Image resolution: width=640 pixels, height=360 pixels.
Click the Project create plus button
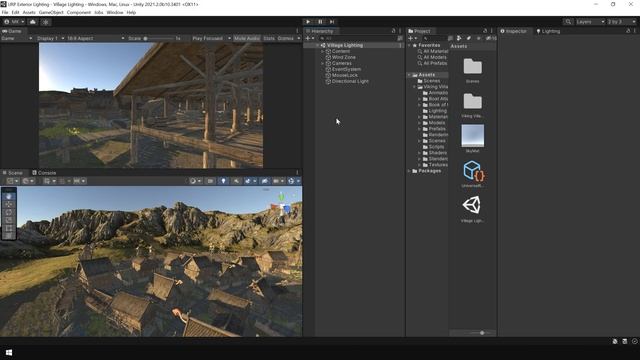411,38
